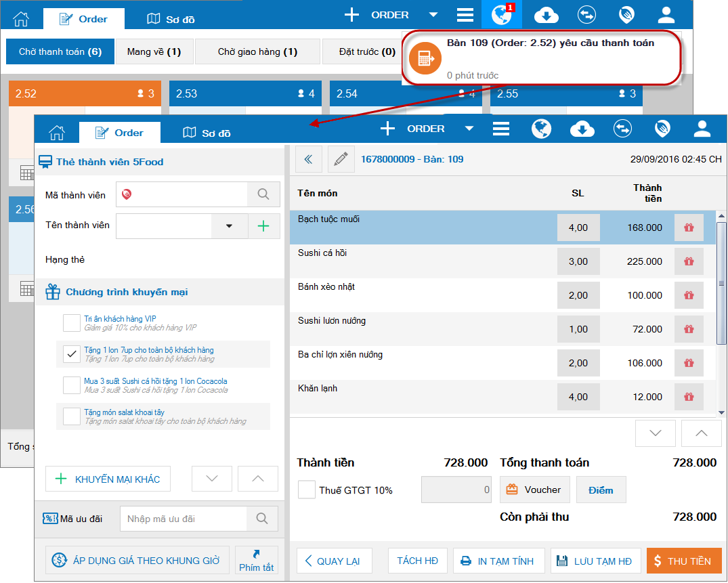Open the globe notifications icon with badge
This screenshot has height=583, width=728.
point(502,14)
